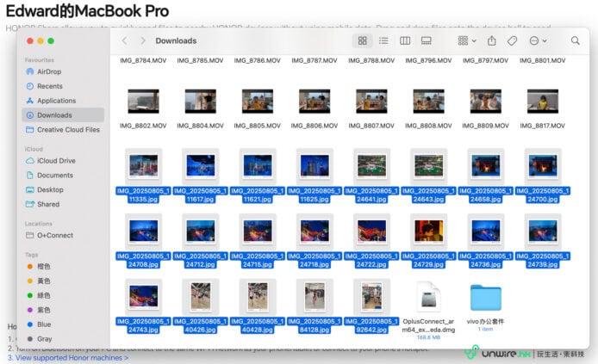Open Applications from the sidebar
598x364 pixels.
point(56,101)
